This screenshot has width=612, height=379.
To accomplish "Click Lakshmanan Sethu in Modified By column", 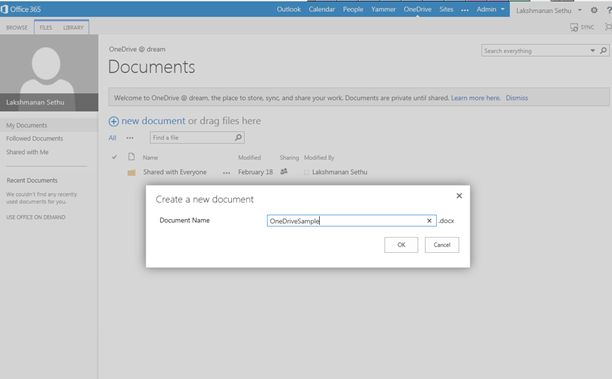I will 340,172.
